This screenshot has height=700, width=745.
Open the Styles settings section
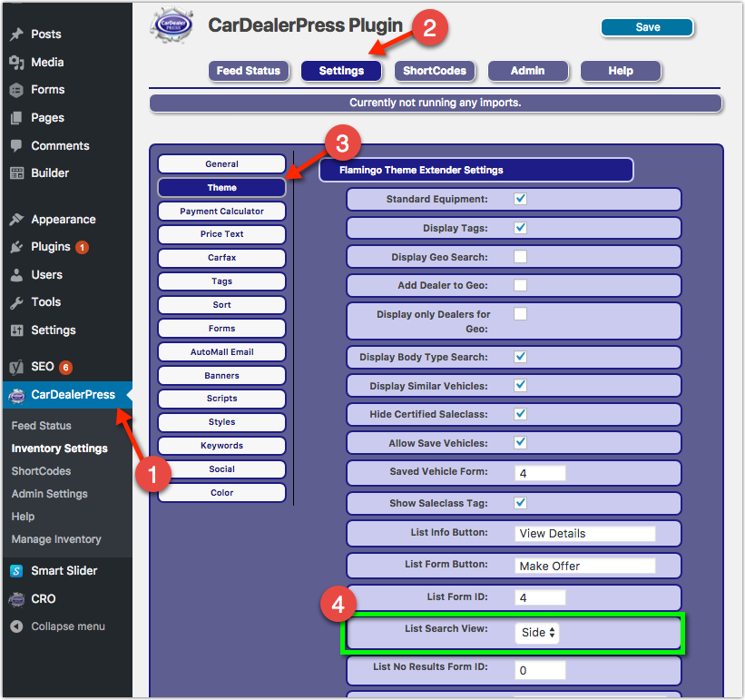222,422
